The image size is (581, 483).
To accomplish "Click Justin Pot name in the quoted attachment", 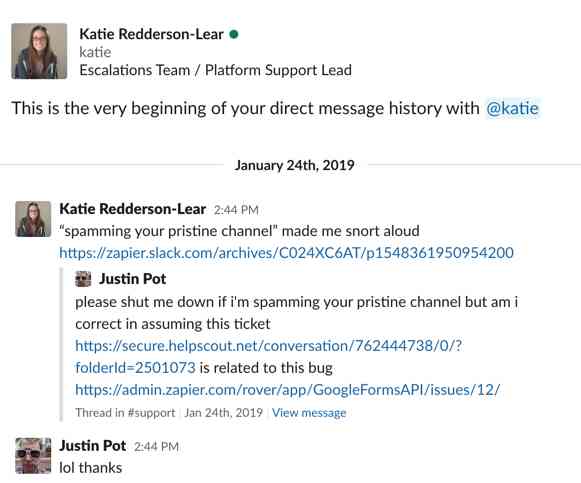I will (132, 279).
